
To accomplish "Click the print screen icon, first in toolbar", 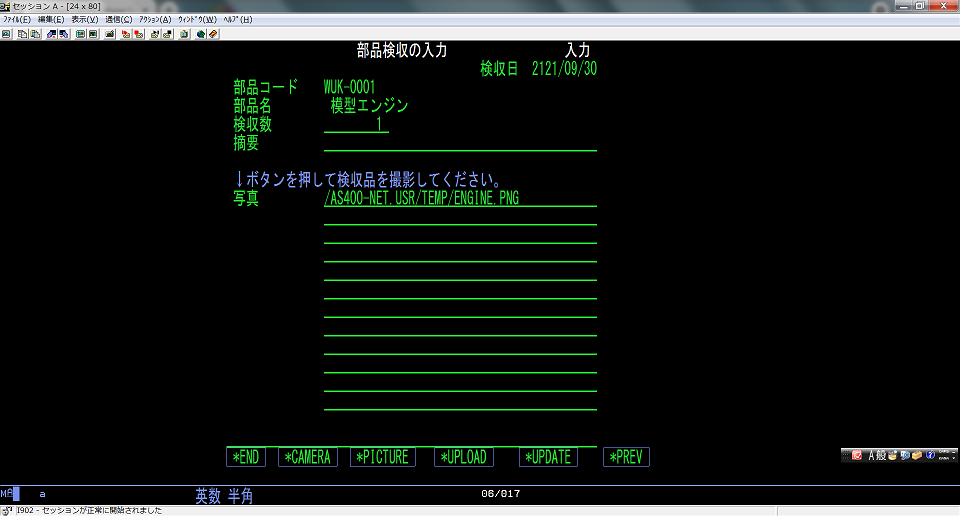I will (x=6, y=33).
